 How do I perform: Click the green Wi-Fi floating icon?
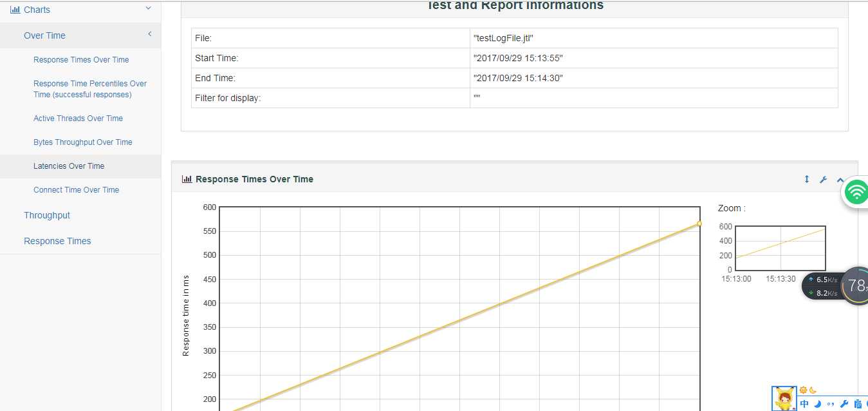856,191
